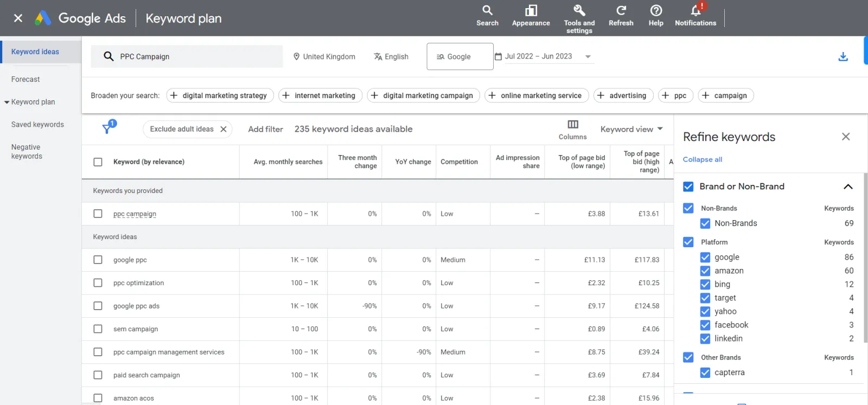Open the Notifications bell icon
The width and height of the screenshot is (868, 405).
(x=695, y=10)
